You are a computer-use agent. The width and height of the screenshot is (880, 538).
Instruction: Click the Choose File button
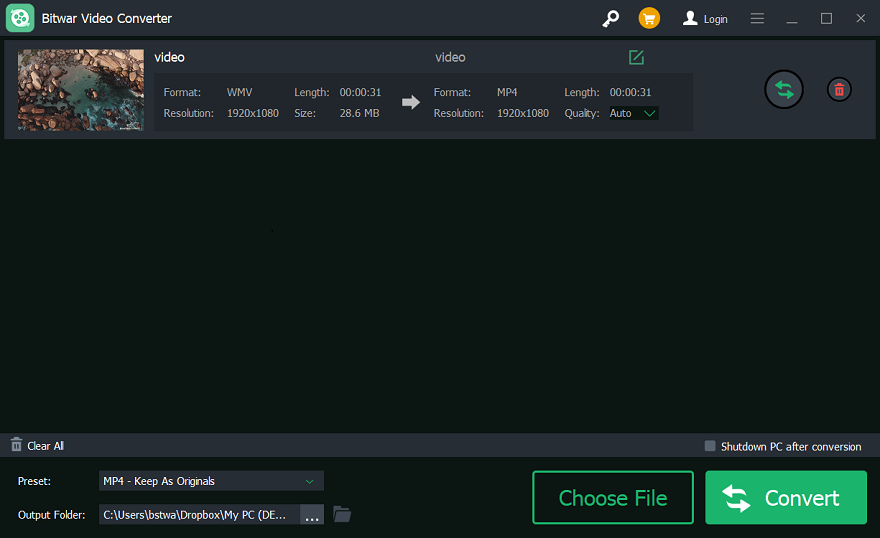click(612, 498)
